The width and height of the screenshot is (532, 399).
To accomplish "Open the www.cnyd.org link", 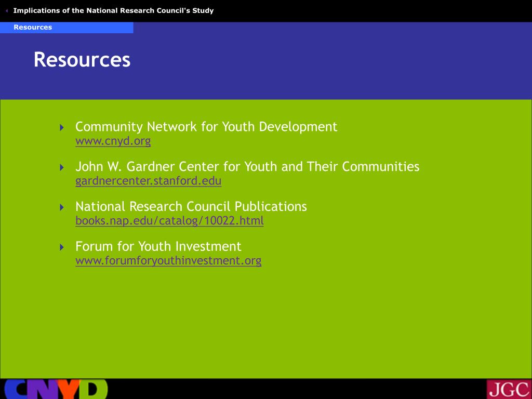I will point(113,141).
